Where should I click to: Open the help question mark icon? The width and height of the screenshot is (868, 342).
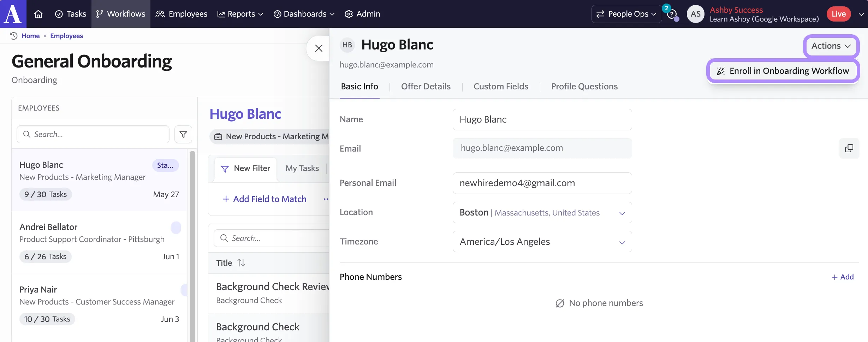tap(672, 14)
